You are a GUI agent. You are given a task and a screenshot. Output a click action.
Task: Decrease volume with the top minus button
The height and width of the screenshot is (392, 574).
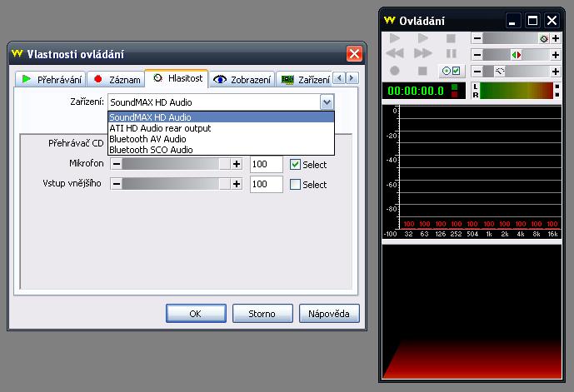tap(477, 38)
